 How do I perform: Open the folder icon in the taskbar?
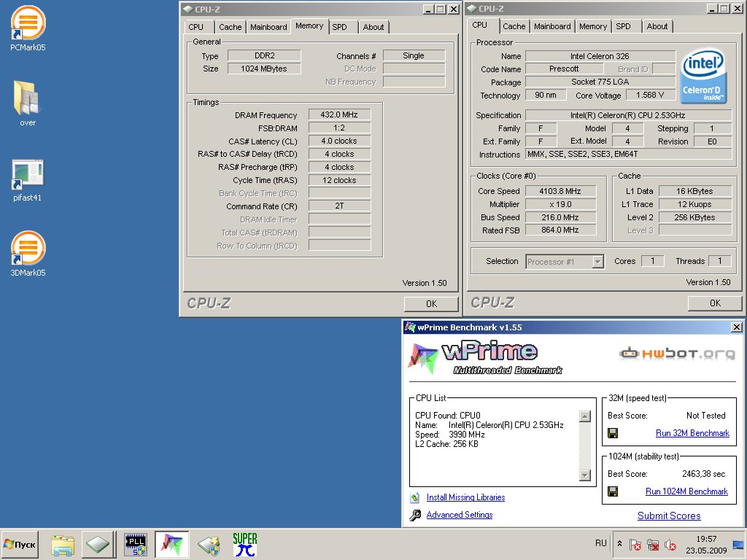point(63,545)
